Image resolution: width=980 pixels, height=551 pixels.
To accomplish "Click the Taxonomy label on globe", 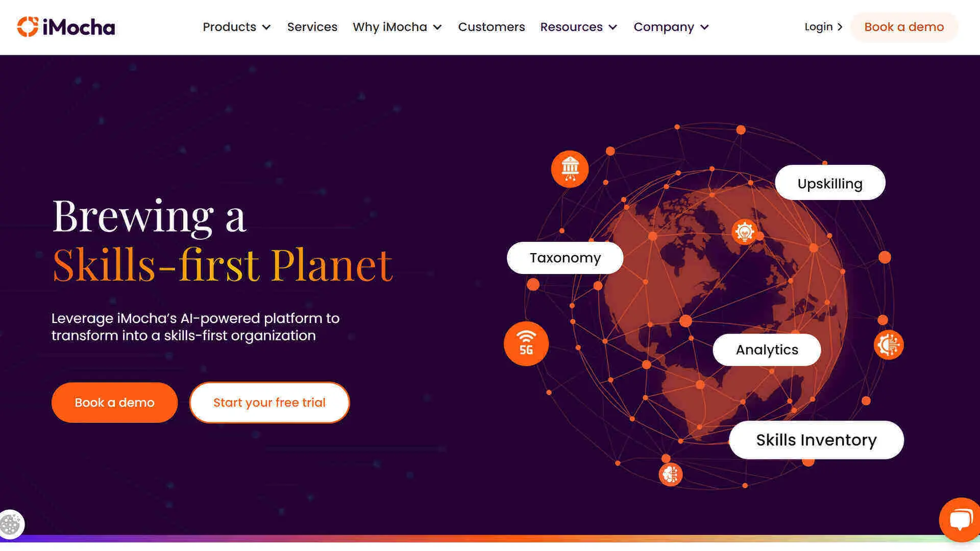I will [x=565, y=258].
